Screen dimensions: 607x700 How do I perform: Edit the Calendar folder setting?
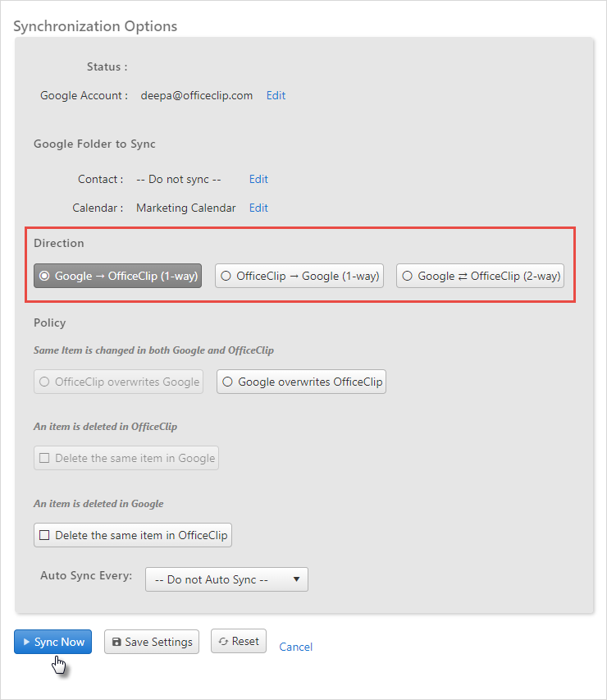258,208
